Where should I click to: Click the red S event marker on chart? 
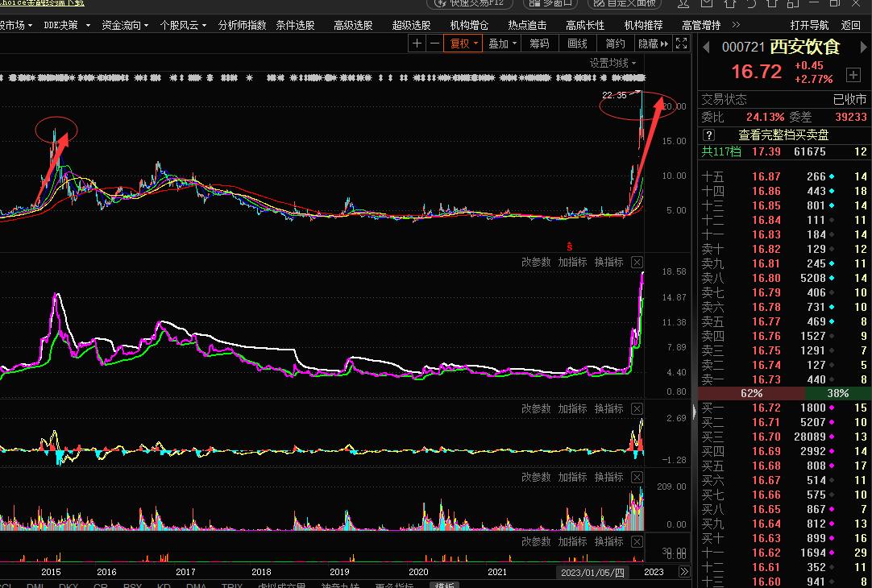click(569, 246)
